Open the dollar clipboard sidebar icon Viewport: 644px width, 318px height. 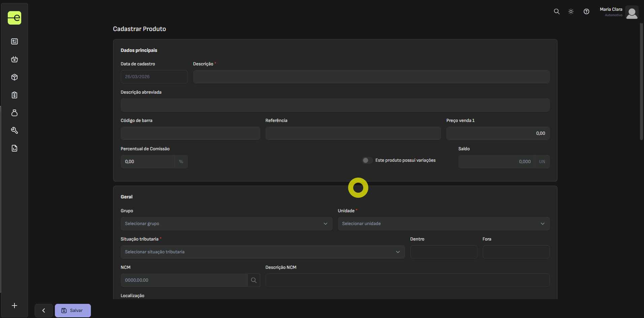pos(14,95)
